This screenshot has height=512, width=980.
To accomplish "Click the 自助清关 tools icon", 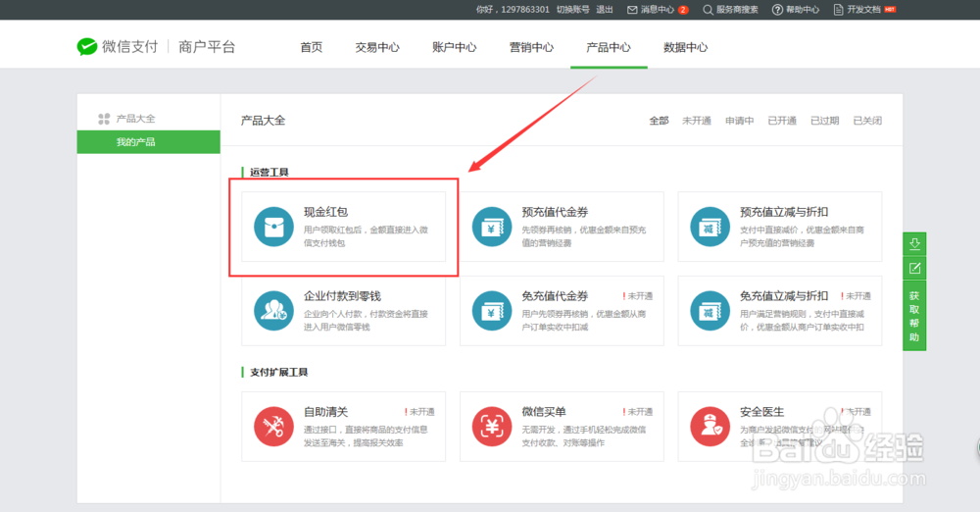I will 273,427.
